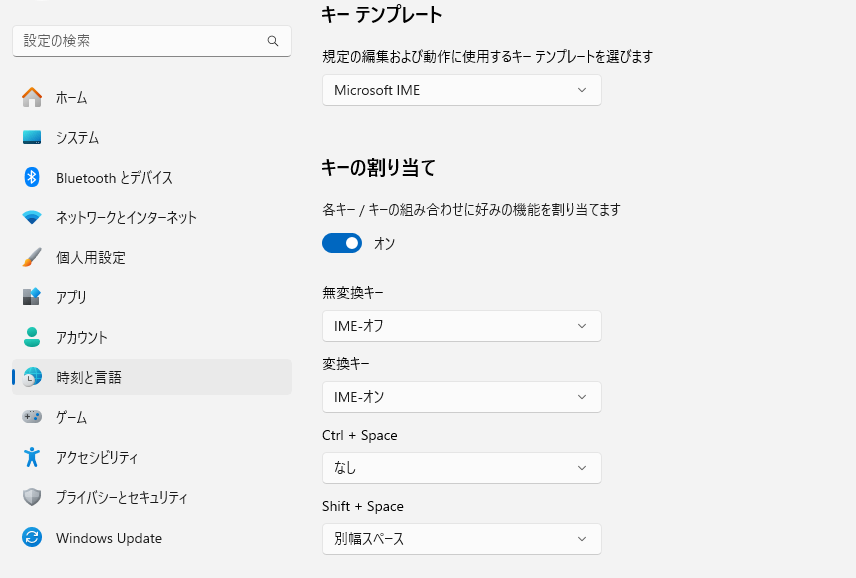856x578 pixels.
Task: Open the キー テンプレート Microsoft IME dropdown
Action: pyautogui.click(x=461, y=90)
